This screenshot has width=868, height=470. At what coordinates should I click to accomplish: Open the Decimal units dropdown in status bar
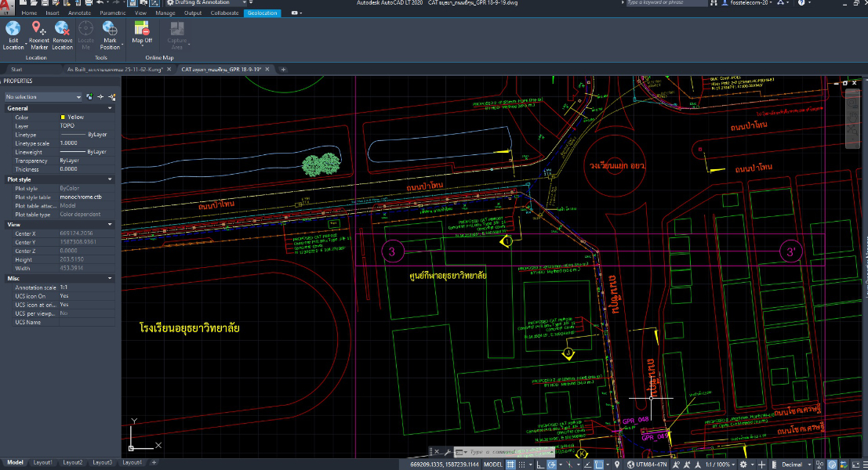pos(794,465)
